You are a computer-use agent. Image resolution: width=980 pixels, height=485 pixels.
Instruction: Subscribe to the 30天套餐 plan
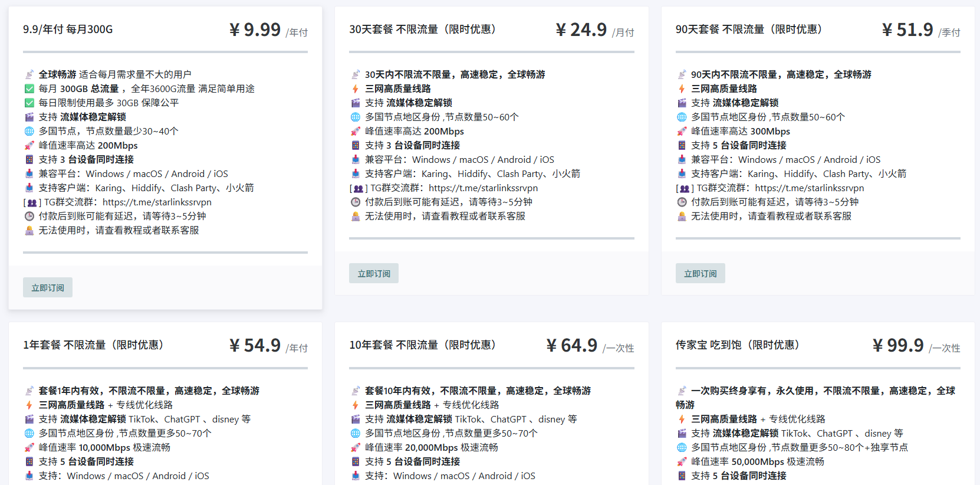pos(374,273)
